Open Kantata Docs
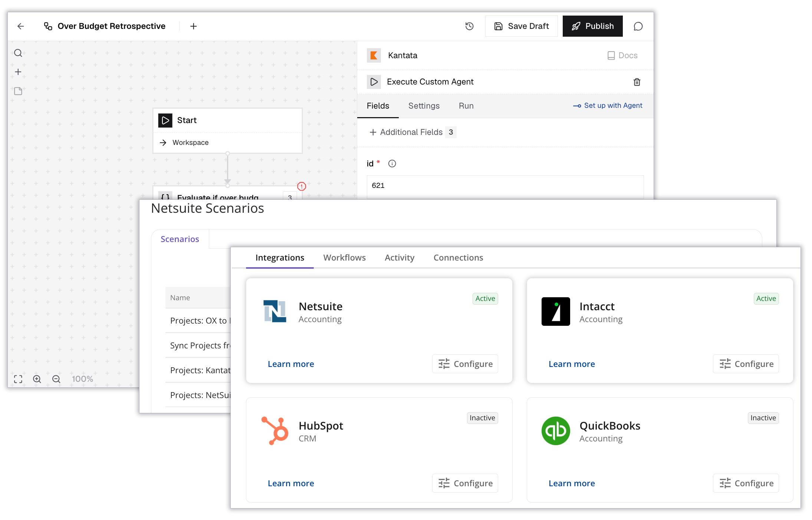 [622, 56]
